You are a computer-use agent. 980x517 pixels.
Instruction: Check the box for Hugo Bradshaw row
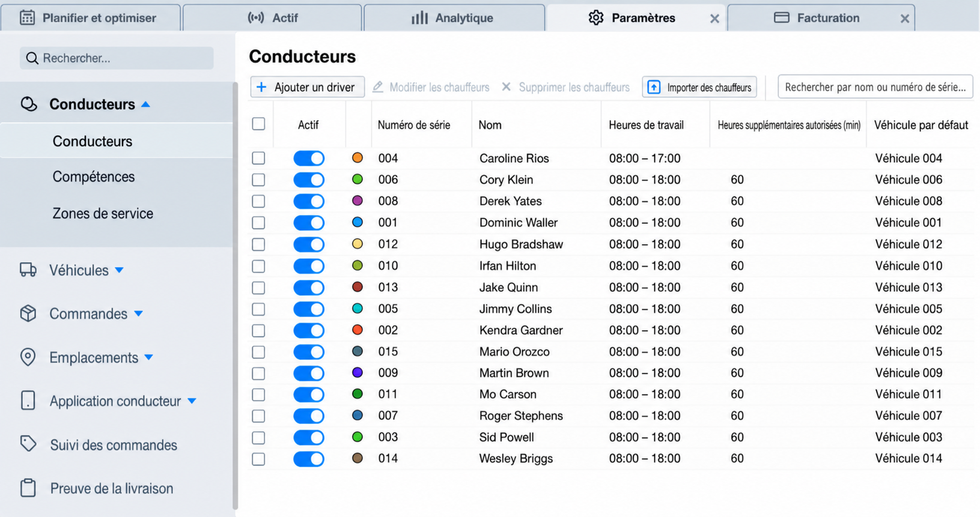[x=258, y=244]
